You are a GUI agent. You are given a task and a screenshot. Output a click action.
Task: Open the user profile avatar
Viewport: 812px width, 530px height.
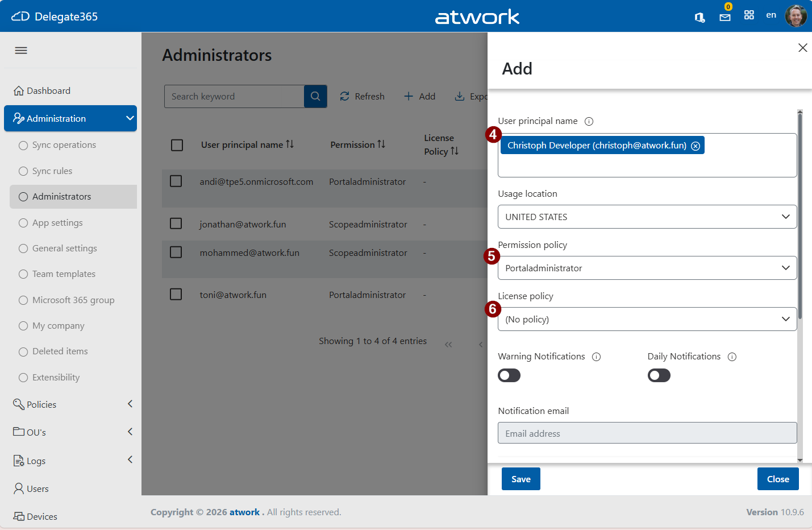(796, 16)
